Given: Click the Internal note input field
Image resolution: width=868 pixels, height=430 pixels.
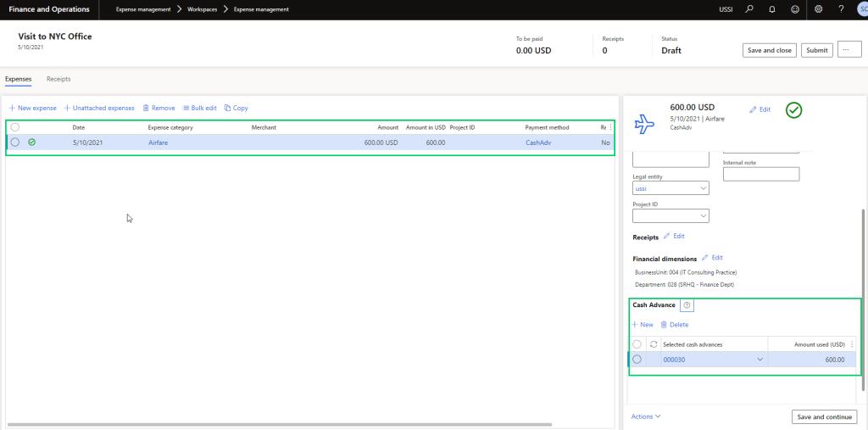Looking at the screenshot, I should [761, 174].
